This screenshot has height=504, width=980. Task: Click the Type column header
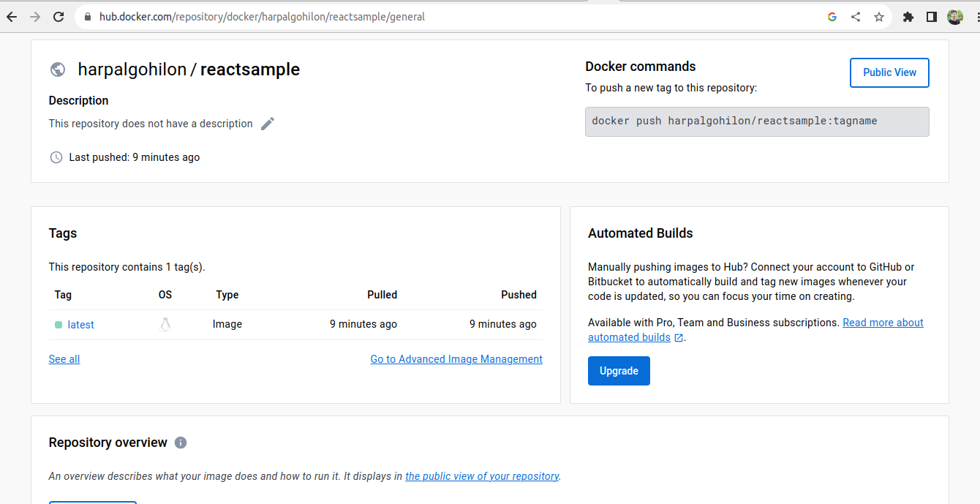pos(227,295)
